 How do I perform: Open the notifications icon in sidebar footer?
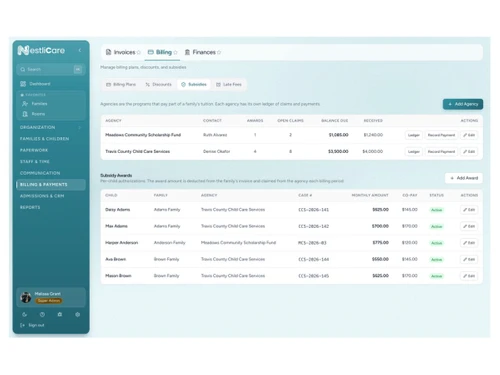coord(60,314)
